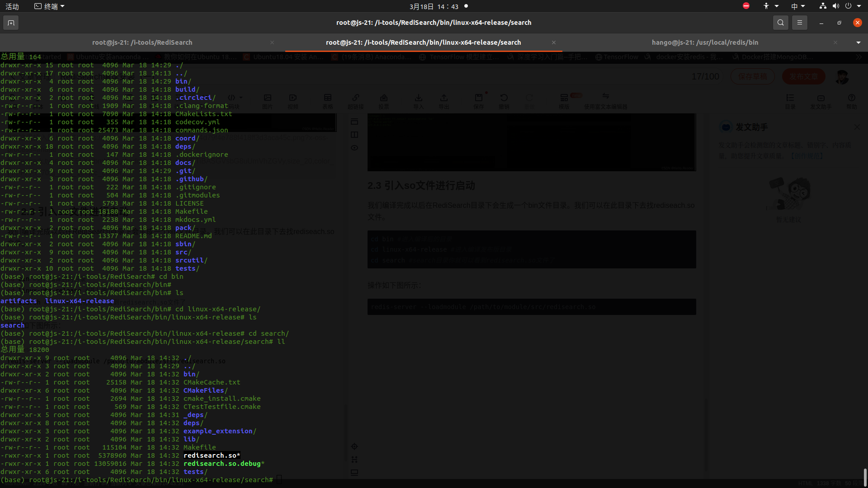Close the first RediSearch tab
Image resolution: width=868 pixels, height=488 pixels.
click(272, 42)
